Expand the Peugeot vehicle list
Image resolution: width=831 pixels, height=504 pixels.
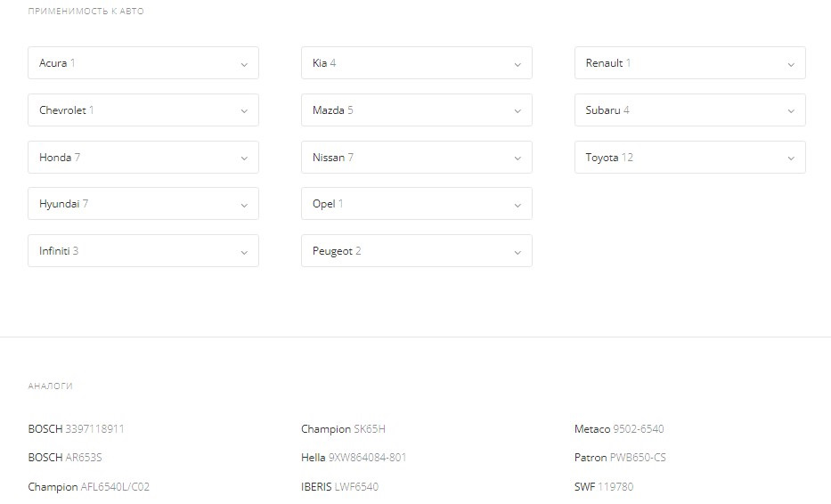[416, 251]
